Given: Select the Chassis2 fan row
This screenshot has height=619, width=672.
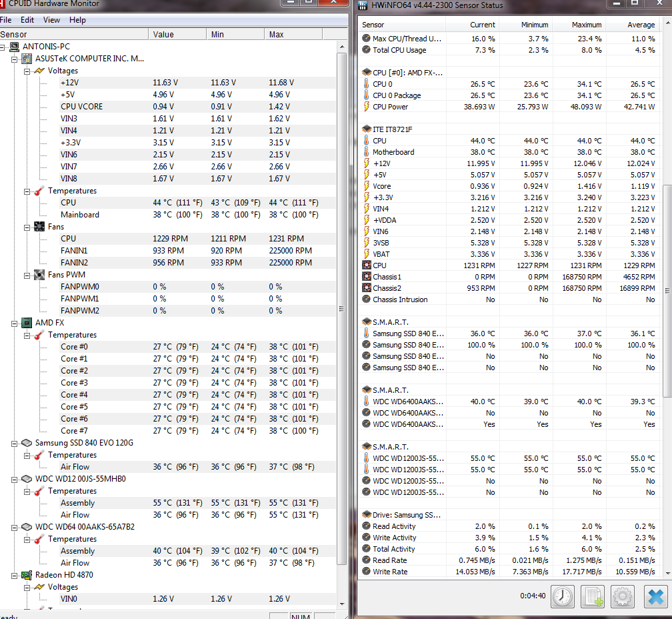Looking at the screenshot, I should click(510, 288).
